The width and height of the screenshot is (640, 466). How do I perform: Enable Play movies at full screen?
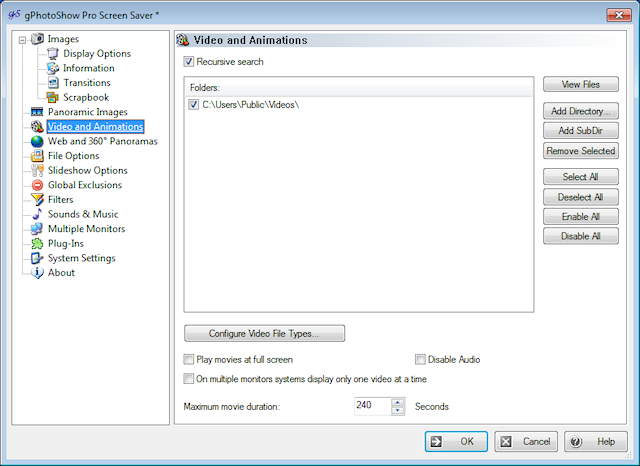pyautogui.click(x=189, y=359)
